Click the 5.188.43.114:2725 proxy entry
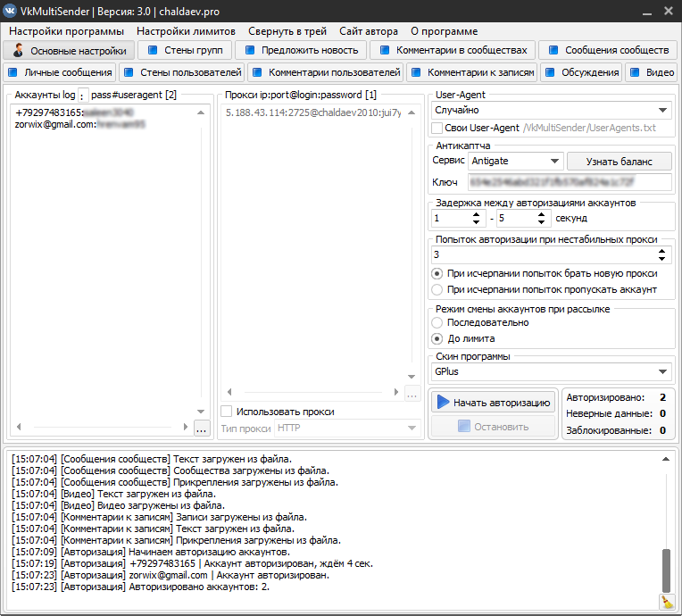This screenshot has height=616, width=682. click(x=313, y=112)
